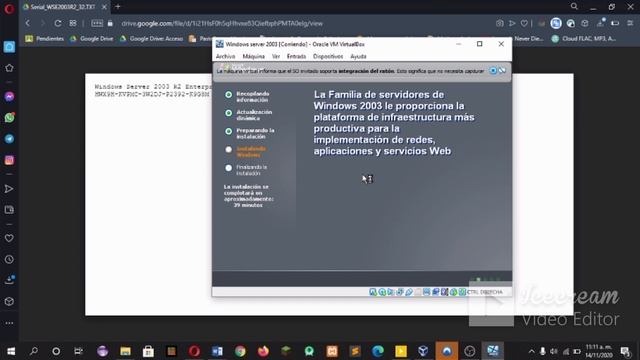The height and width of the screenshot is (360, 640).
Task: Open File Explorer from the taskbar
Action: click(x=125, y=351)
